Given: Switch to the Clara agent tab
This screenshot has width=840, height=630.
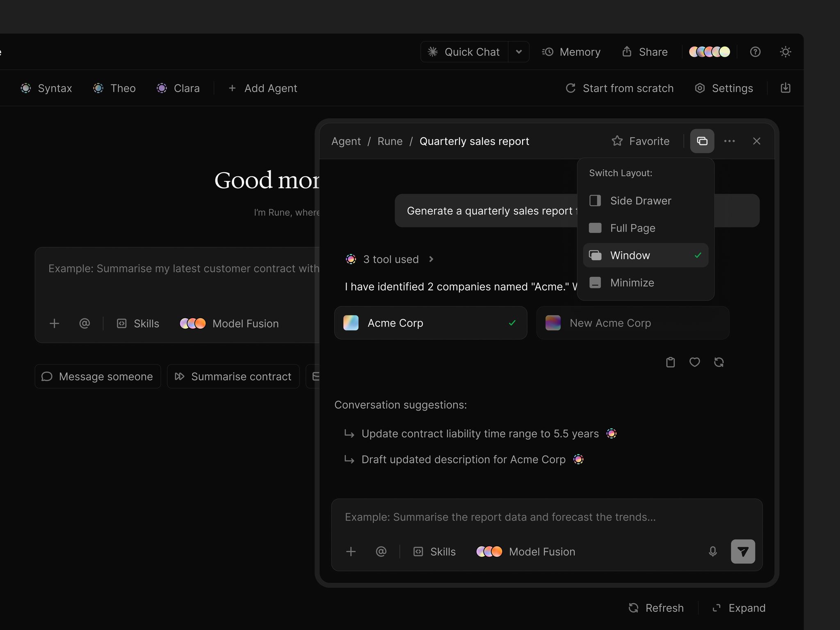Looking at the screenshot, I should 178,88.
